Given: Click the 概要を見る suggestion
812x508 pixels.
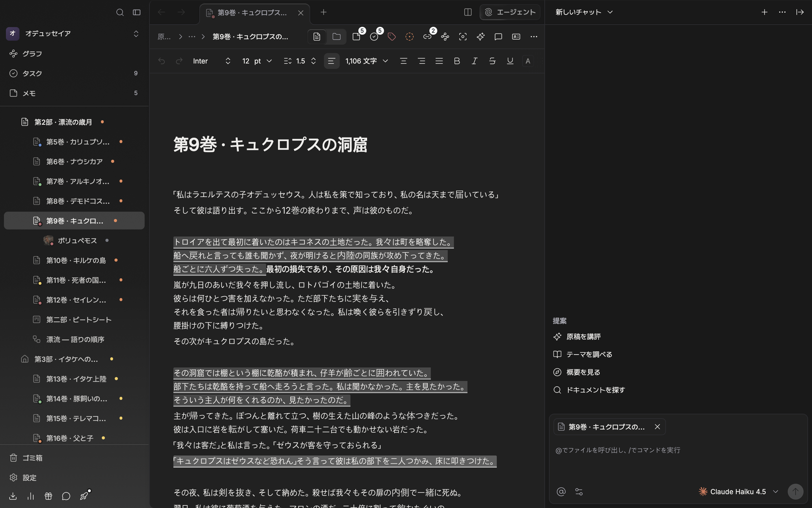Looking at the screenshot, I should (x=577, y=372).
